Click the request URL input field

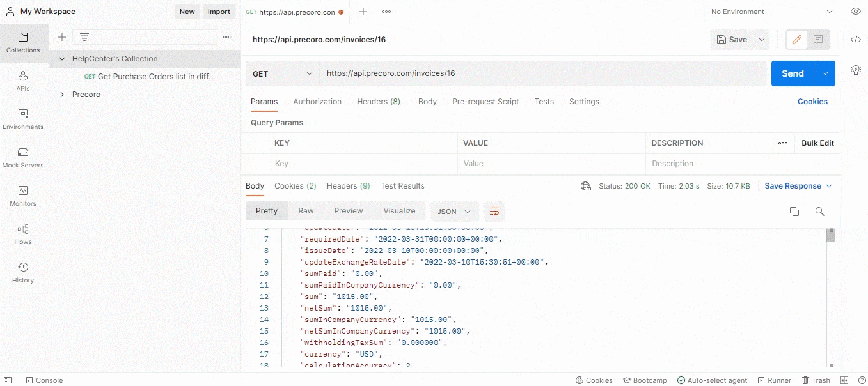click(543, 73)
